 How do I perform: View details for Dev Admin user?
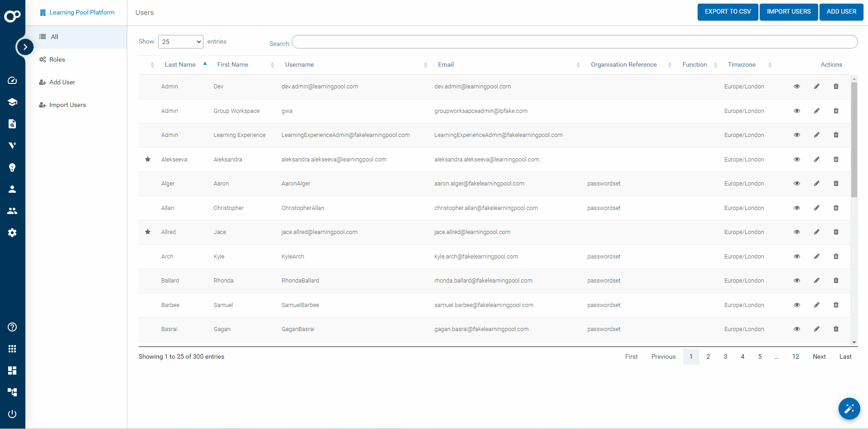coord(797,87)
